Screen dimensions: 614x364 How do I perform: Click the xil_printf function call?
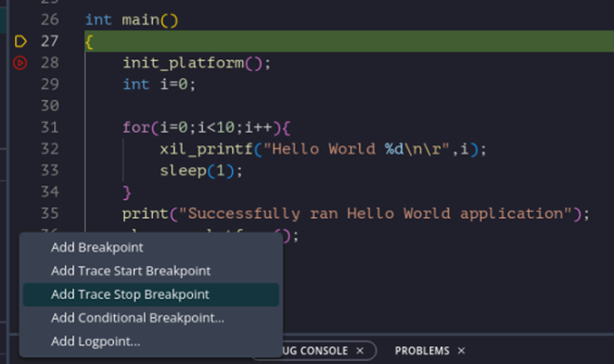coord(197,149)
